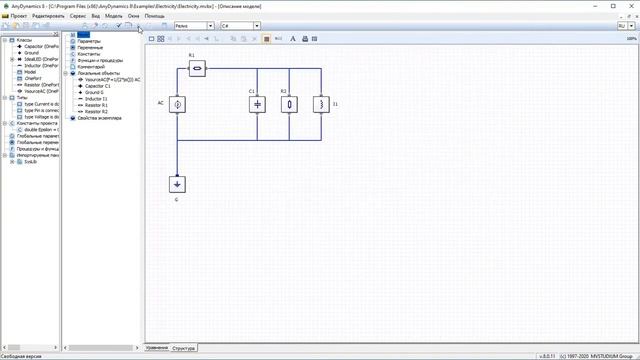Click the printer icon in the diagram toolbar
This screenshot has width=640, height=360.
point(305,39)
